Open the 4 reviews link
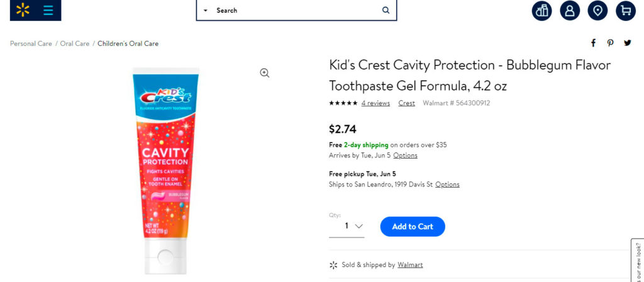 375,103
